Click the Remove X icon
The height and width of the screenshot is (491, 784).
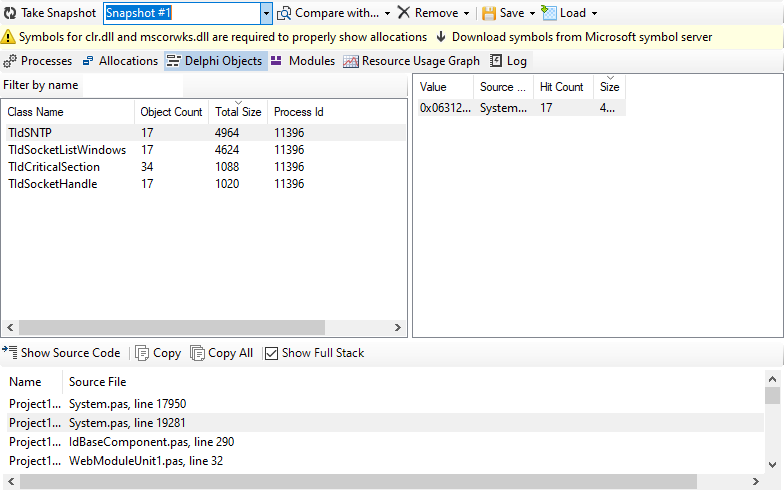point(403,13)
